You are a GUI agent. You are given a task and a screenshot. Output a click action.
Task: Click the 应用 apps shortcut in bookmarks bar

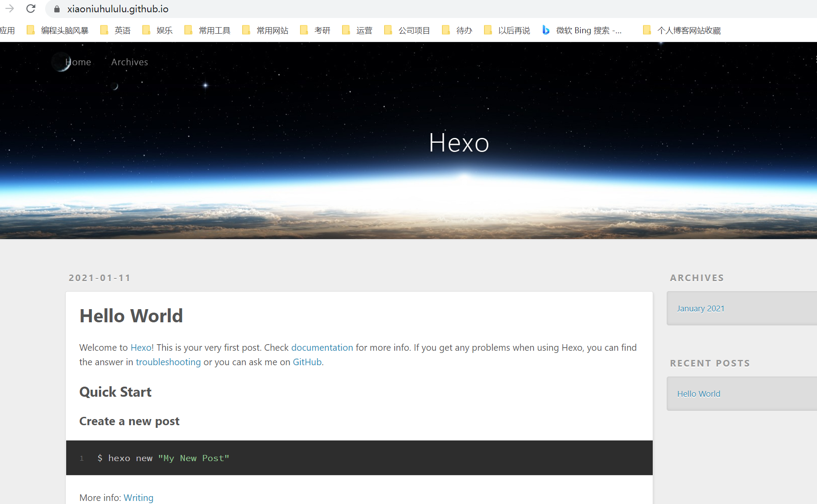[7, 30]
